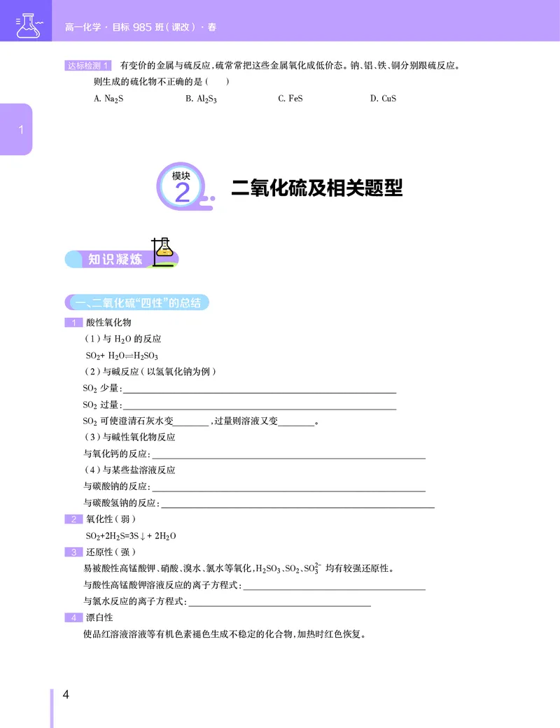The image size is (560, 728).
Task: Click the blank after 与碳酸钠的反应
Action: (x=289, y=486)
